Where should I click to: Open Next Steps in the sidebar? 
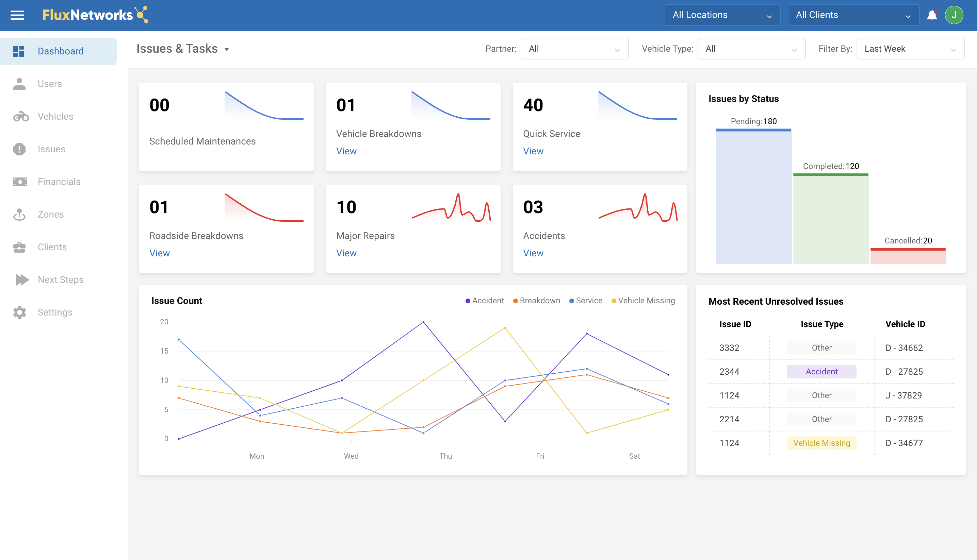pos(61,279)
